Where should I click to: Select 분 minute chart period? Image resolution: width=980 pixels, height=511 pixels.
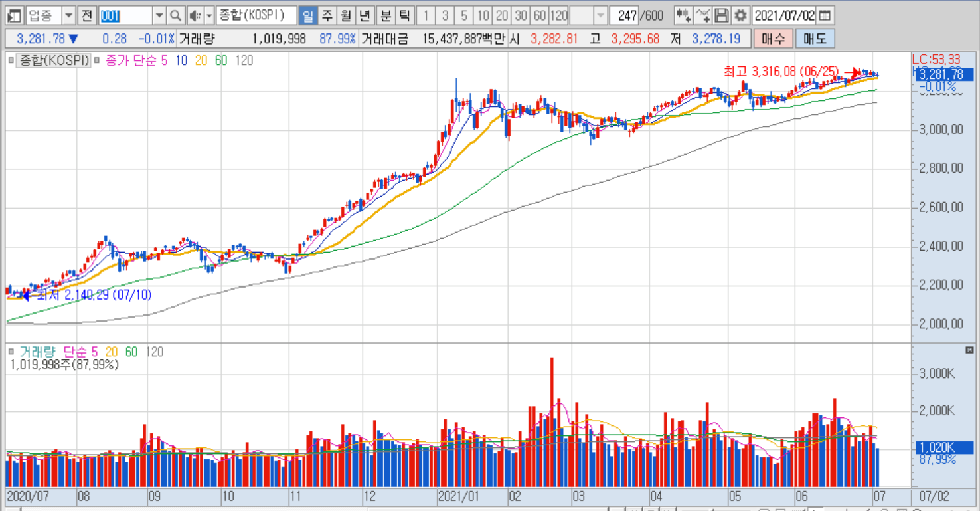point(386,15)
